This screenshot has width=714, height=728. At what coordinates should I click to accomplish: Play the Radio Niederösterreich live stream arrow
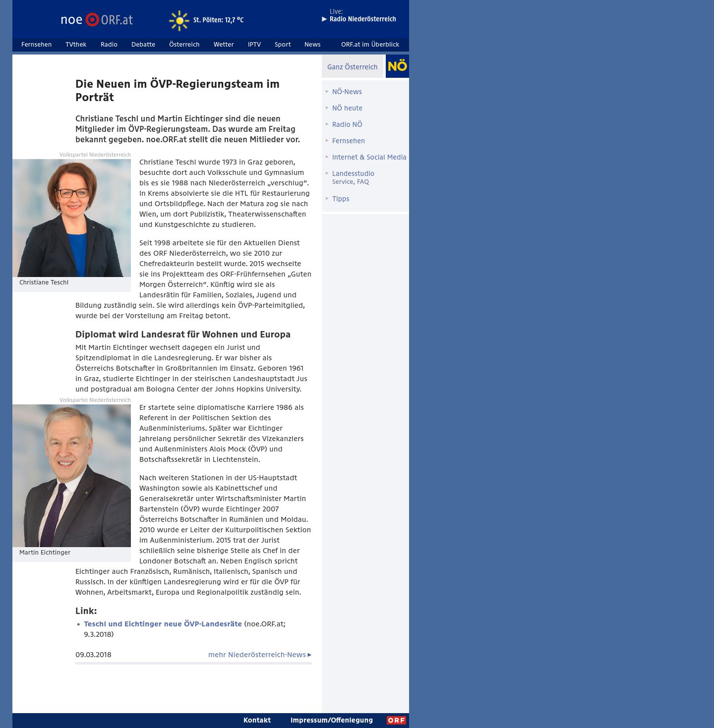coord(324,19)
